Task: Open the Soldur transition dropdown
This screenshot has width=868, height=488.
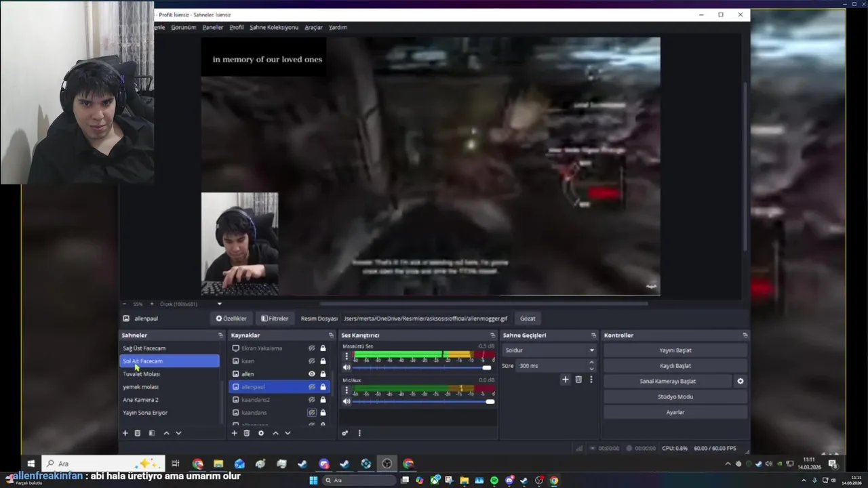Action: 549,350
